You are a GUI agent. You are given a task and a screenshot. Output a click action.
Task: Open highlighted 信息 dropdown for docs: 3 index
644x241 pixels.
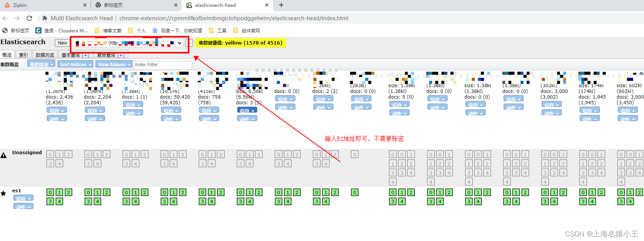pos(247,110)
